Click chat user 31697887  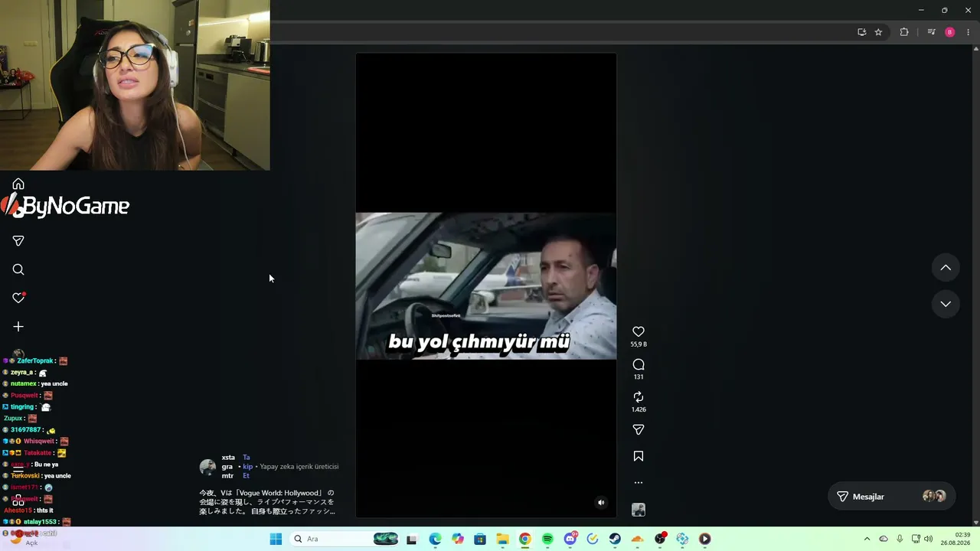pos(25,430)
